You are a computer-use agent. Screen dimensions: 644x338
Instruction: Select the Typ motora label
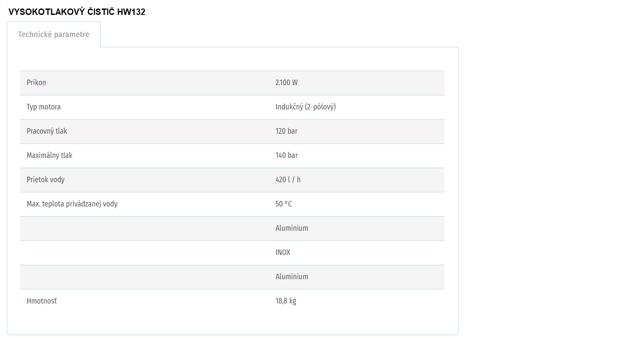tap(43, 107)
